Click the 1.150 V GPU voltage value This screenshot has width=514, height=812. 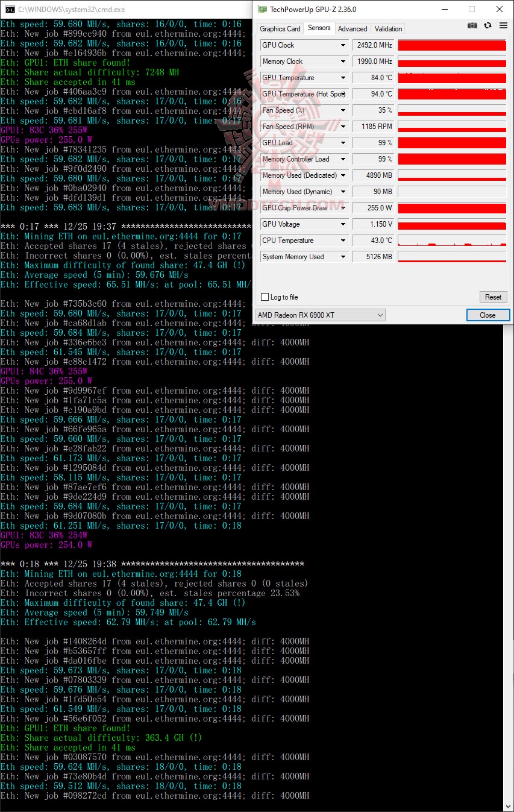tap(374, 224)
